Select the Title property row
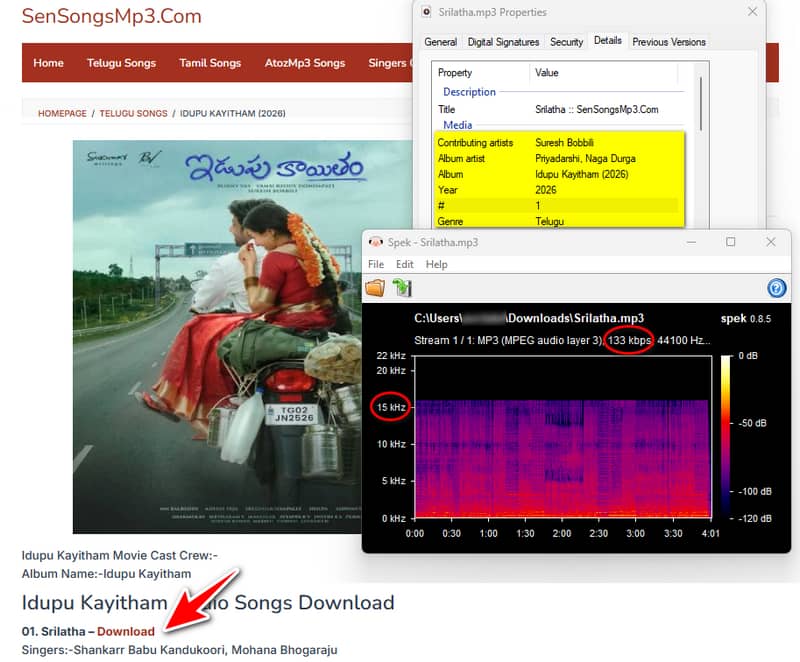The width and height of the screenshot is (800, 662). (558, 109)
